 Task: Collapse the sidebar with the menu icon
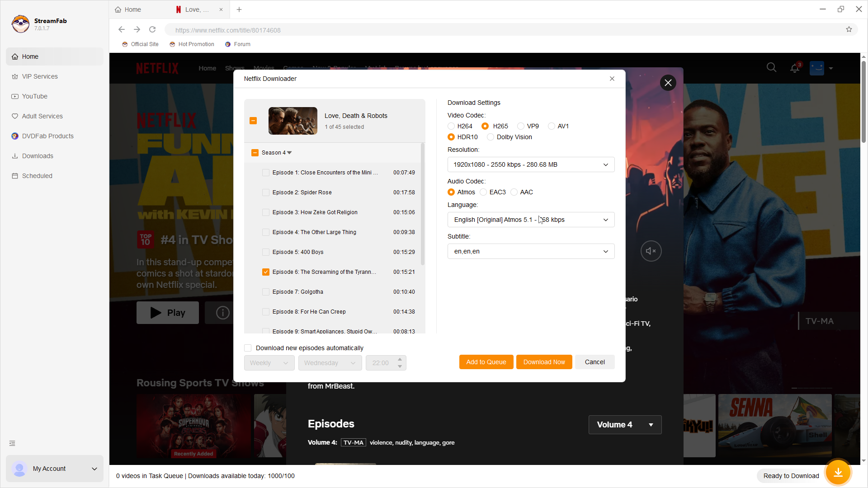[x=12, y=443]
